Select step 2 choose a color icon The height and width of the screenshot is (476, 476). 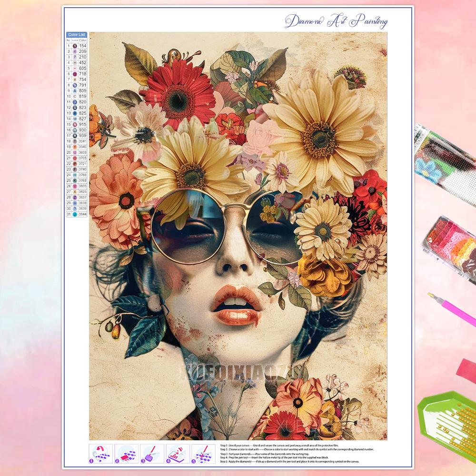(126, 454)
